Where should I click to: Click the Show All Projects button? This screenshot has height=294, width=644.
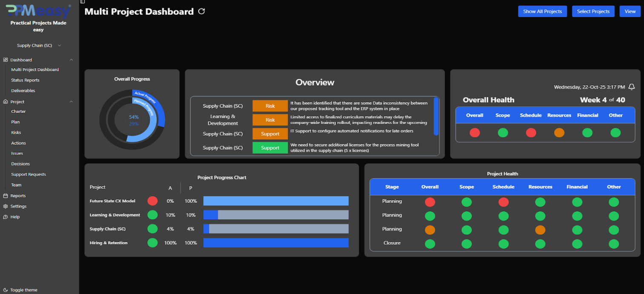tap(542, 11)
